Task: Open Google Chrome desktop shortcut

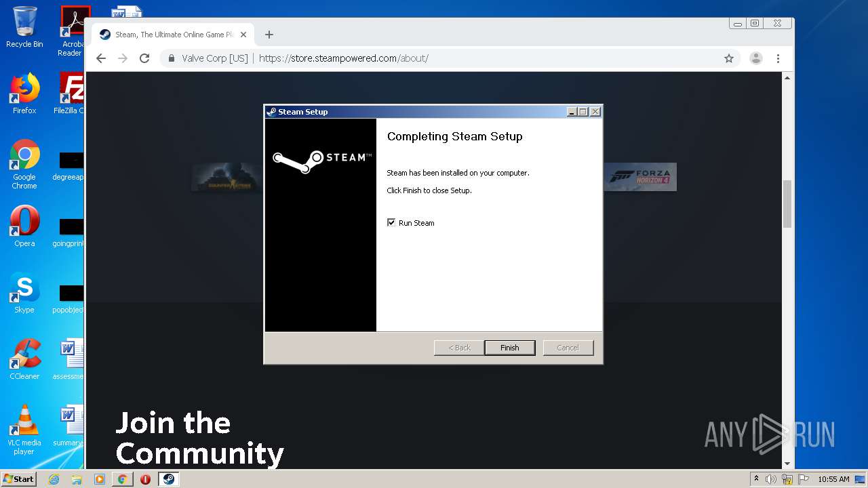Action: pos(24,164)
